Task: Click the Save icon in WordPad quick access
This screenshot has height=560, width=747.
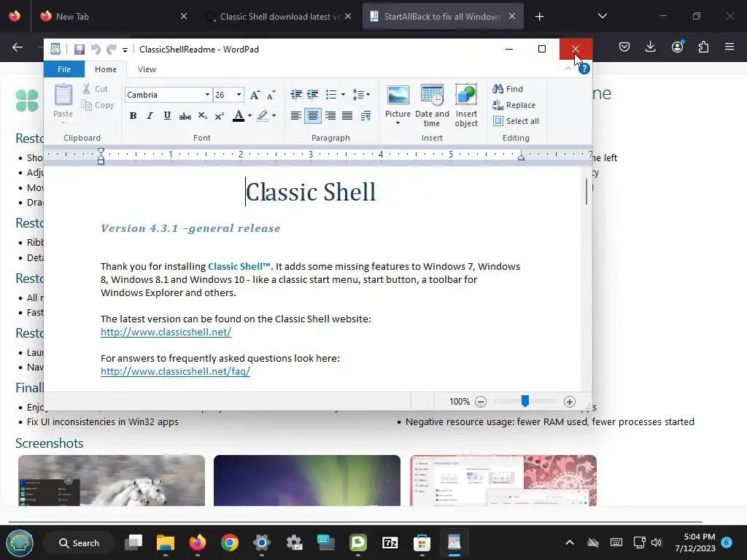Action: [x=79, y=49]
